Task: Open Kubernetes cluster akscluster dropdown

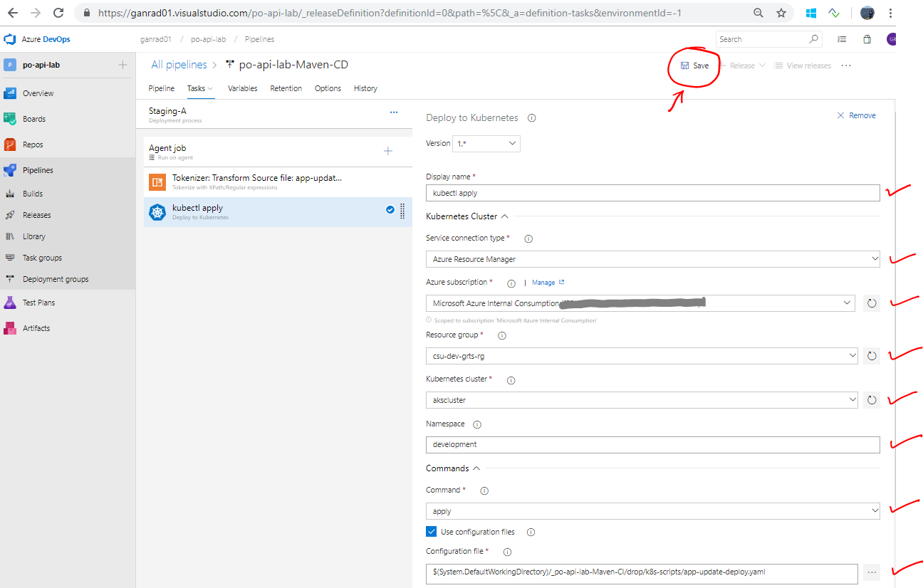Action: [642, 400]
